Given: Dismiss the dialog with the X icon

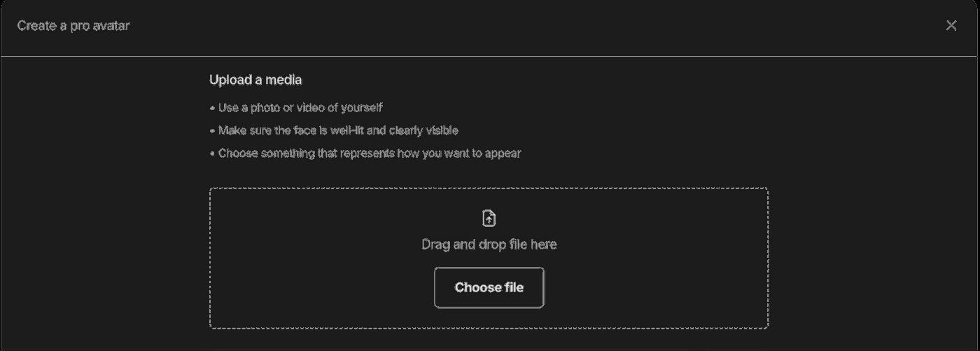Looking at the screenshot, I should (x=951, y=26).
